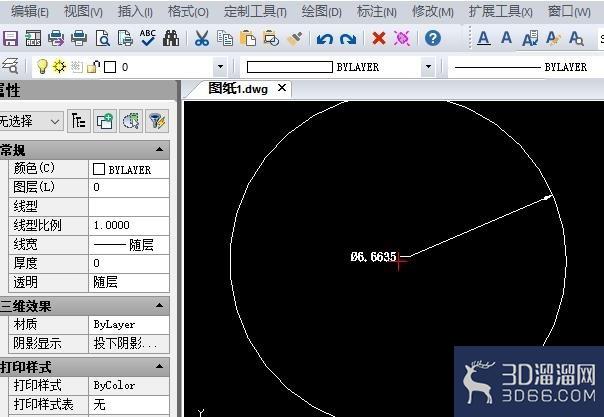Image resolution: width=604 pixels, height=417 pixels.
Task: Click the 无选择 selection combo box
Action: (31, 122)
